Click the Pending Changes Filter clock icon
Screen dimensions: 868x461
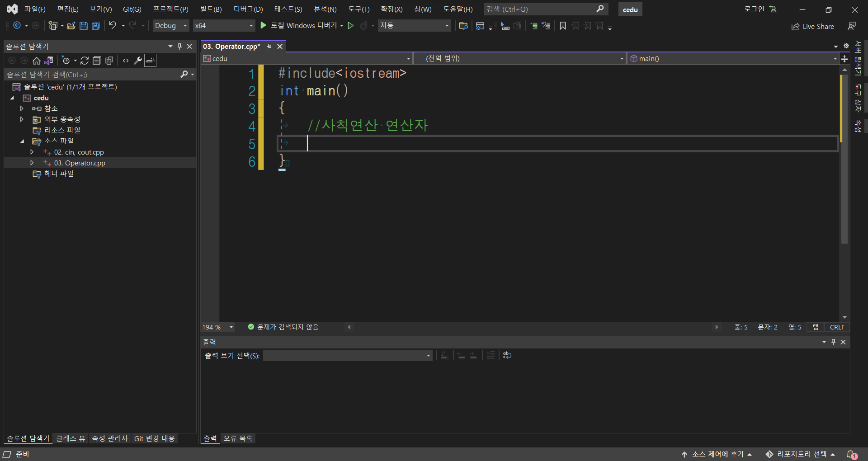[x=66, y=61]
